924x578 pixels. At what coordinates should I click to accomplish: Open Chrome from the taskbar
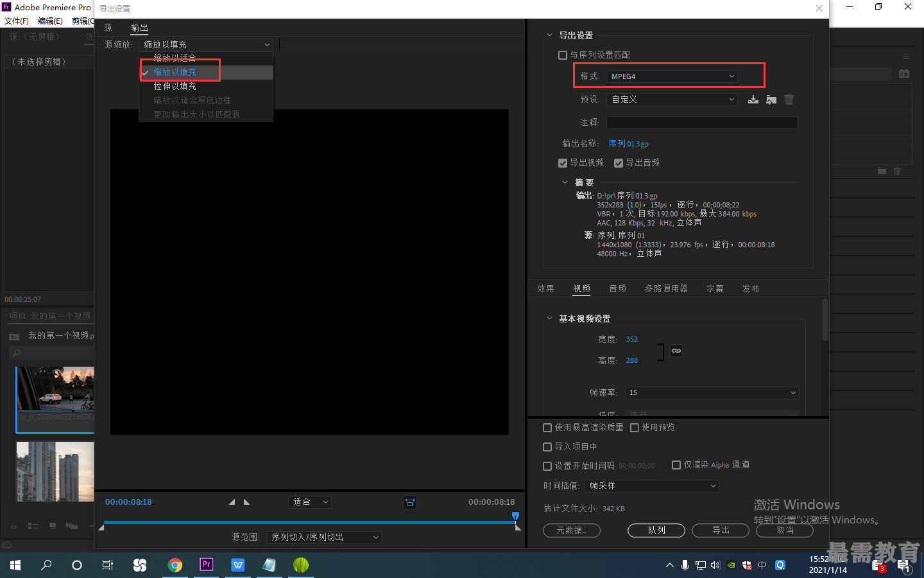click(x=175, y=565)
